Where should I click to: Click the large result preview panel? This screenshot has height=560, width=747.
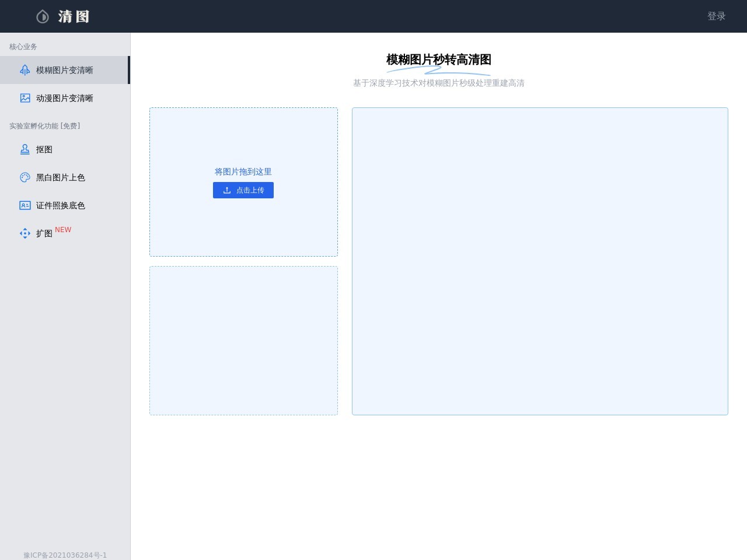[x=540, y=261]
